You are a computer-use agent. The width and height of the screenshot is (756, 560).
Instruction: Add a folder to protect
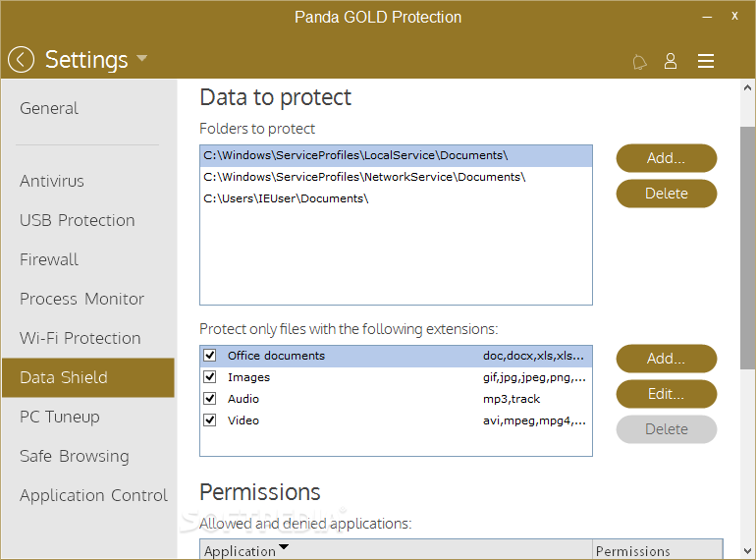[x=667, y=158]
